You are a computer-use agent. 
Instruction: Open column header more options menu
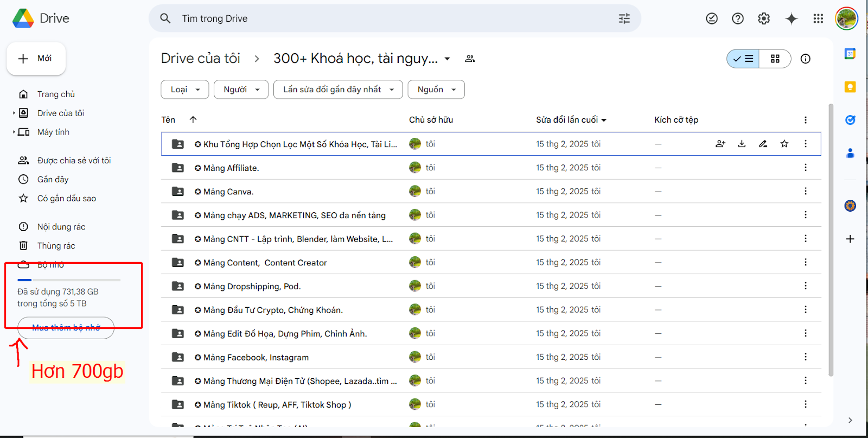click(x=806, y=120)
